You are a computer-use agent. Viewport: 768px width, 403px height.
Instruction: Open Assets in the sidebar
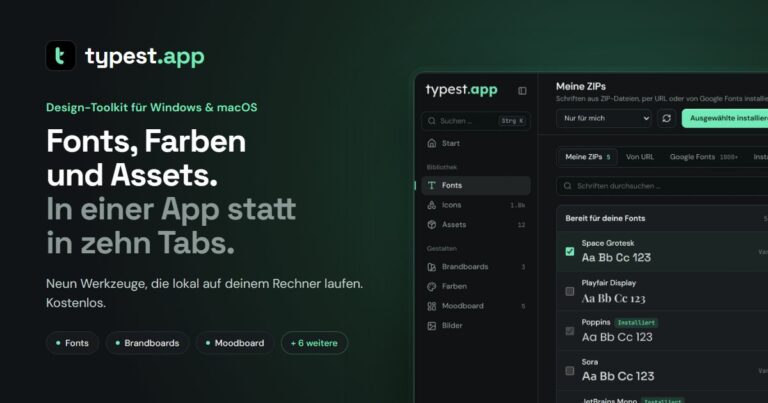coord(476,224)
